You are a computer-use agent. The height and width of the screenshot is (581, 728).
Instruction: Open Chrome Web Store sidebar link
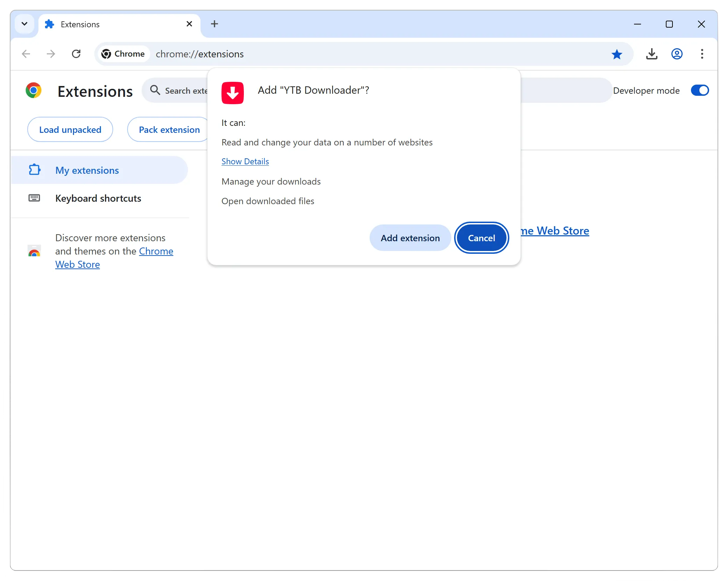114,258
